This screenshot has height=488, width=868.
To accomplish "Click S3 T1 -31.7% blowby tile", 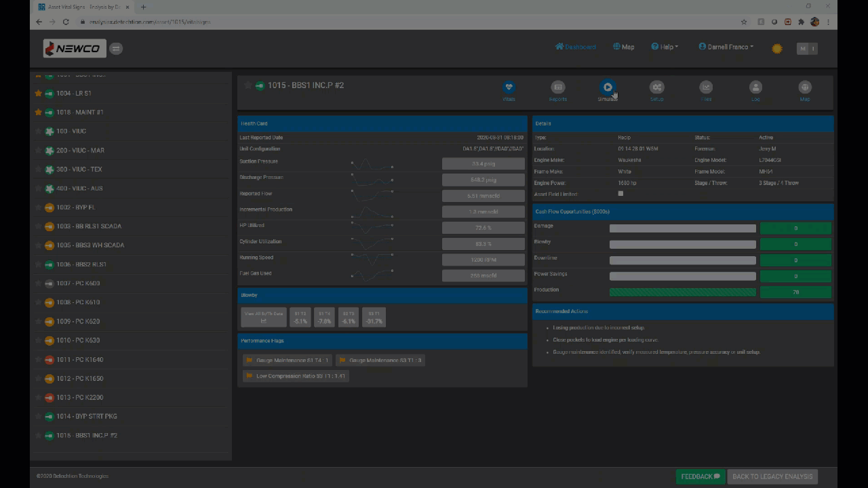I will [374, 317].
